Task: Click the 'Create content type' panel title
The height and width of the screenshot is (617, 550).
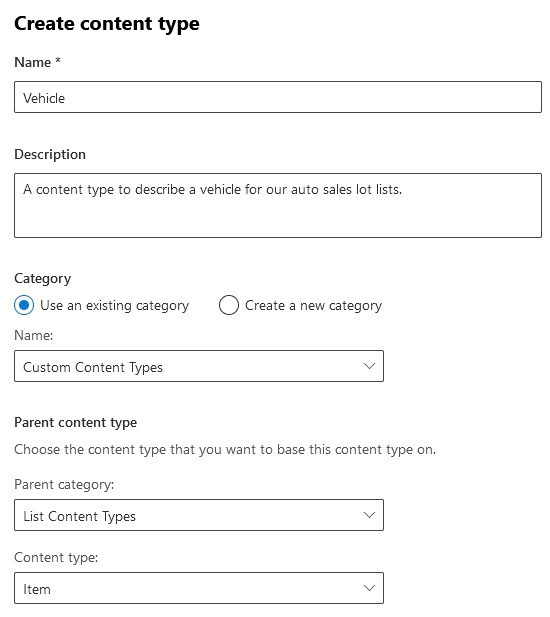Action: tap(107, 24)
